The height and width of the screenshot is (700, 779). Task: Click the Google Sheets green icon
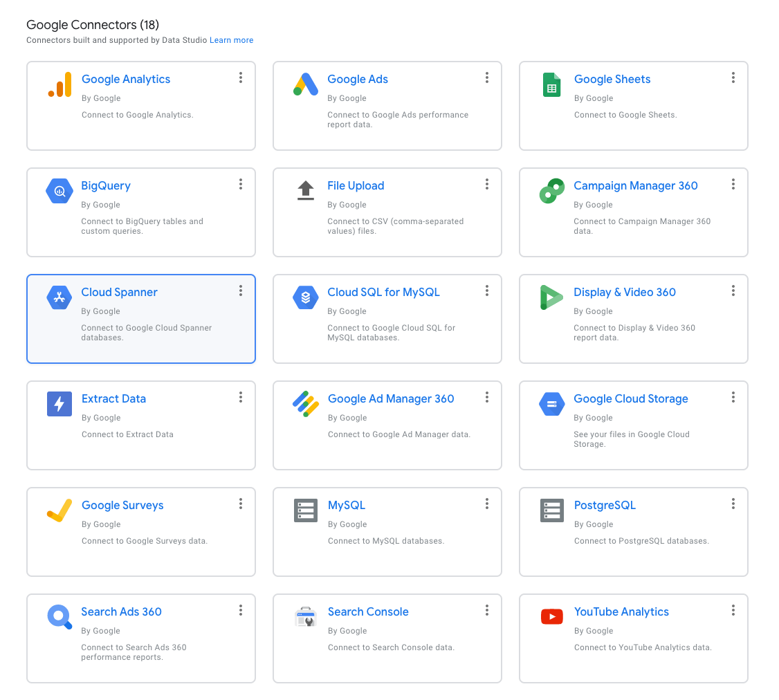click(x=552, y=84)
